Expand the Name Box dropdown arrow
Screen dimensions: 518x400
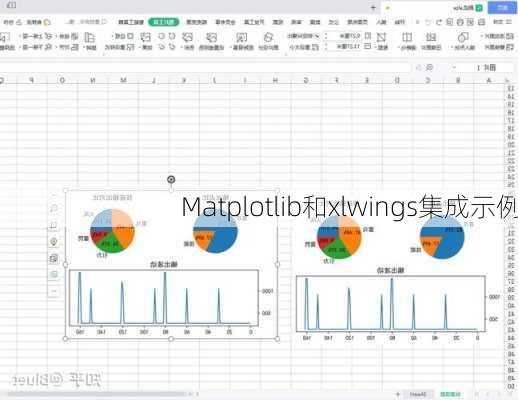point(454,68)
